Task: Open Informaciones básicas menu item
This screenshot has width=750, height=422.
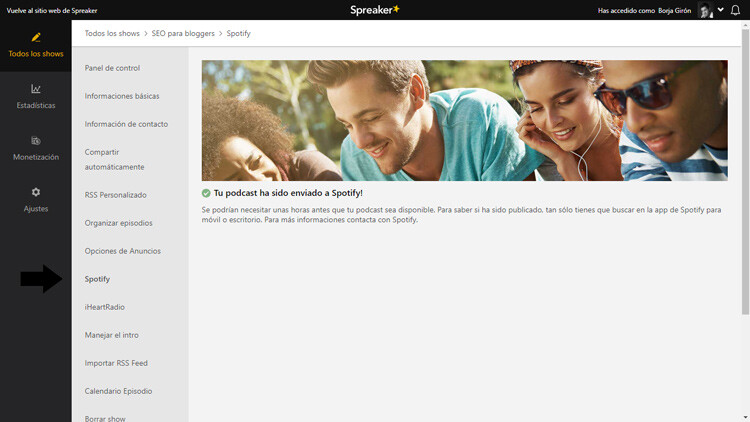Action: [x=122, y=96]
